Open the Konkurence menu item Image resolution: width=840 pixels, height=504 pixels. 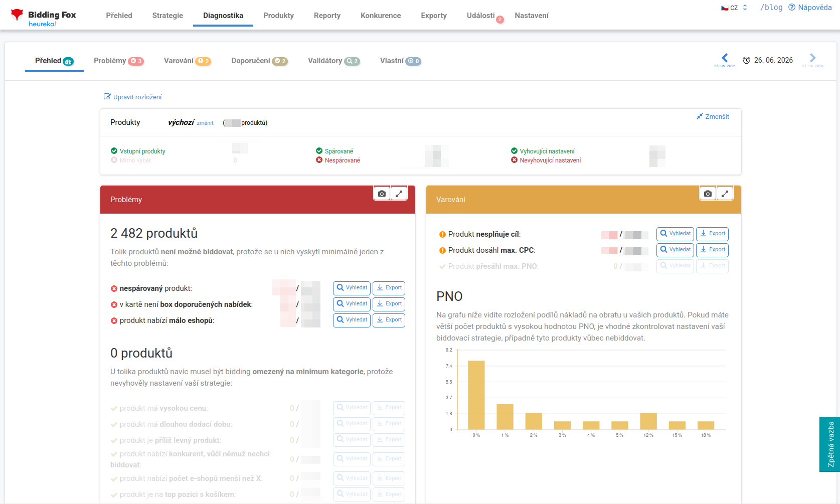click(x=381, y=16)
